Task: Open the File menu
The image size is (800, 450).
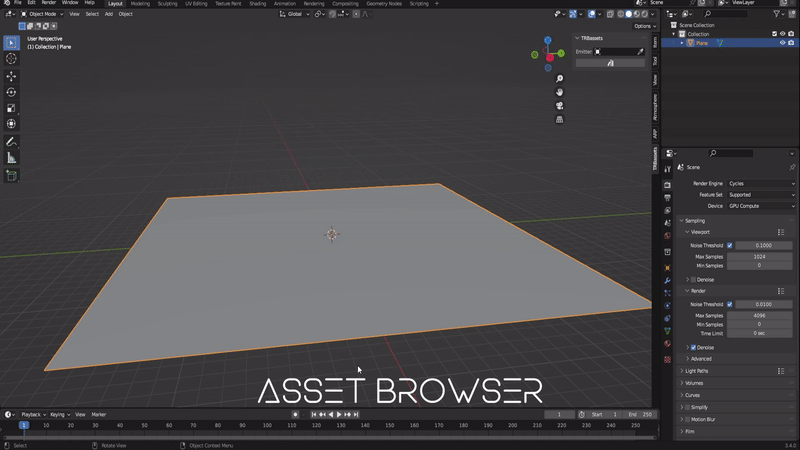Action: point(18,3)
